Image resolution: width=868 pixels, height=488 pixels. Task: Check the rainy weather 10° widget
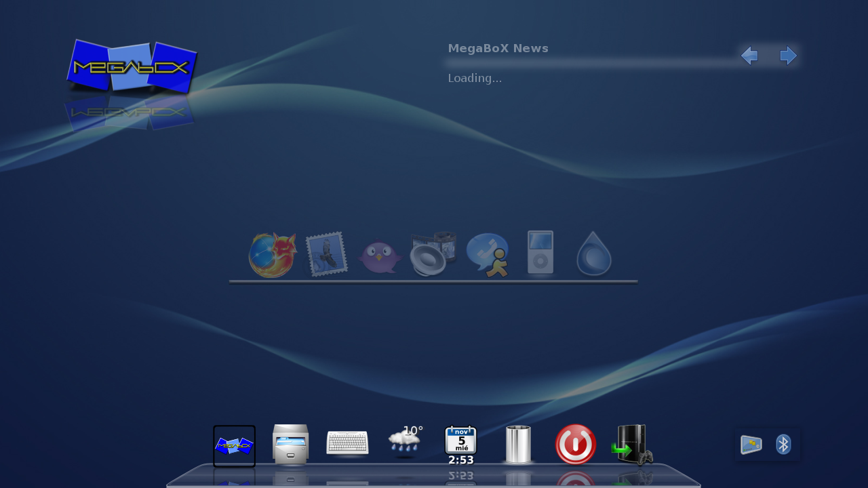[x=405, y=441]
